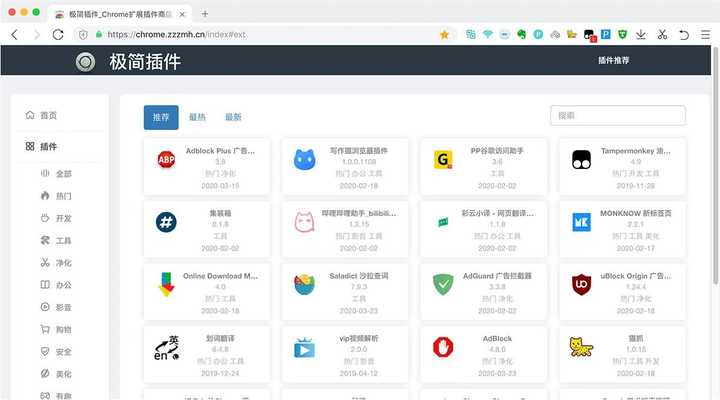Click Online Download Manager arrow icon

166,284
